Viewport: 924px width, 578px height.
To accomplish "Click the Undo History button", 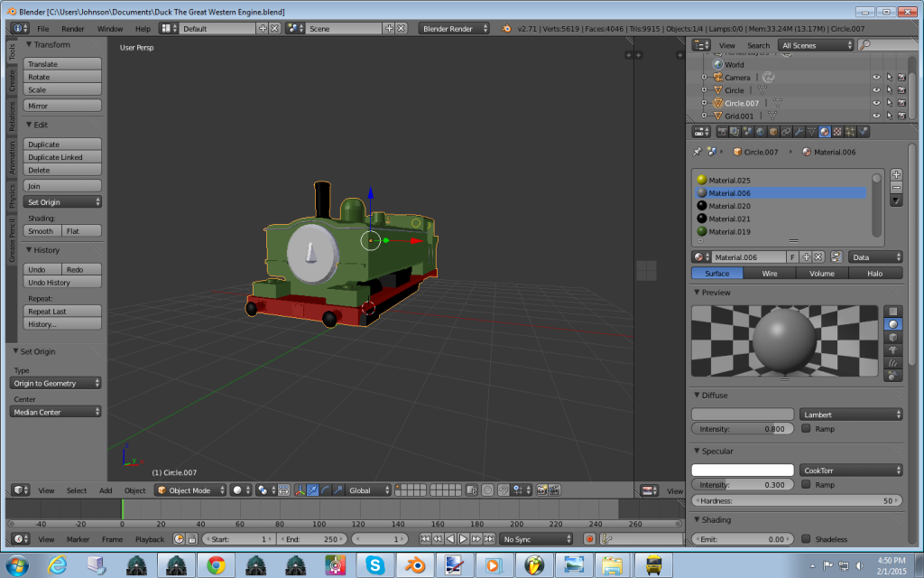I will point(62,283).
